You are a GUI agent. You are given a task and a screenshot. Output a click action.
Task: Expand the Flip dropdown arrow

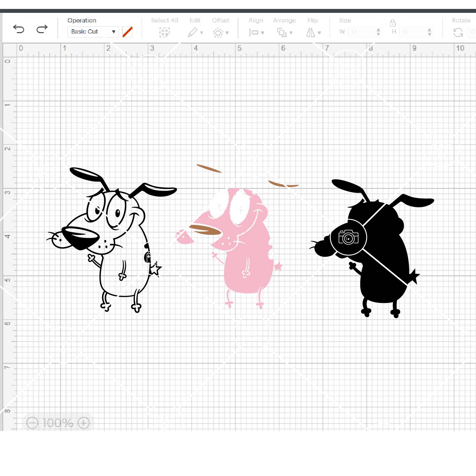point(319,33)
